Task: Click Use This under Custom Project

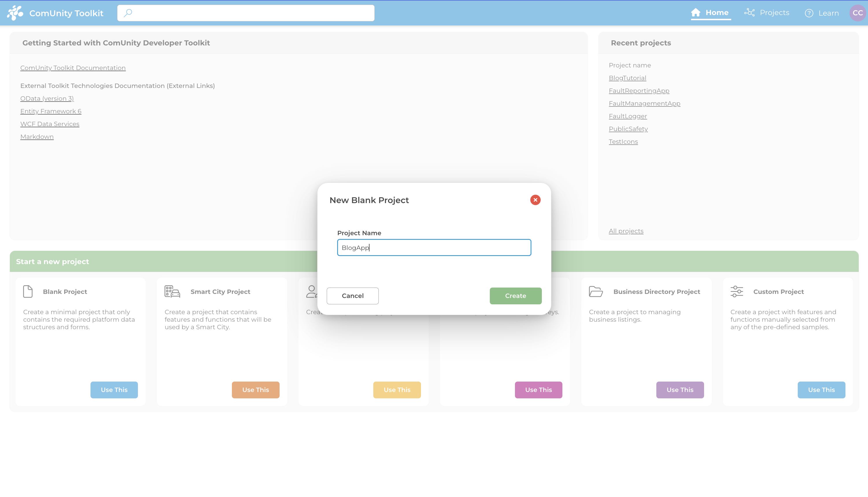Action: click(821, 390)
